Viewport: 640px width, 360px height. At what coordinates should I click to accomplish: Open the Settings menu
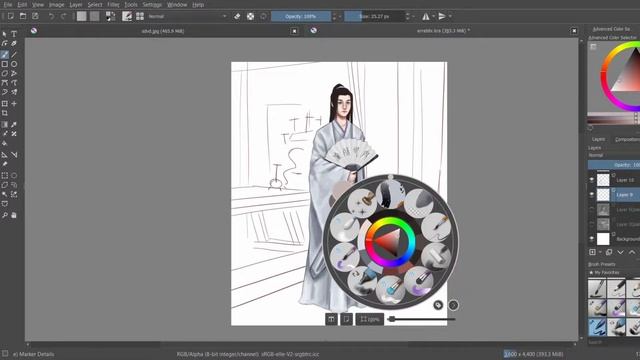pyautogui.click(x=152, y=4)
